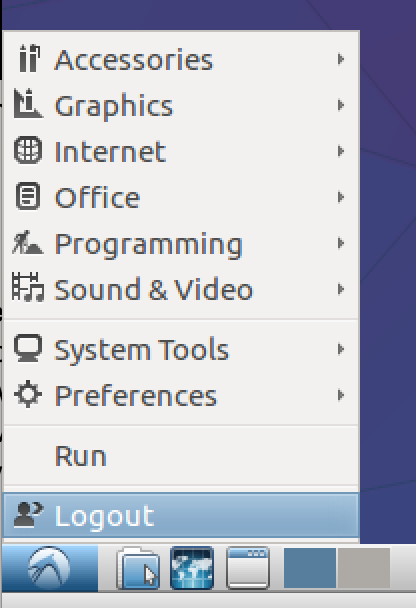Open the file manager from the taskbar
Viewport: 416px width, 608px height.
pyautogui.click(x=138, y=568)
